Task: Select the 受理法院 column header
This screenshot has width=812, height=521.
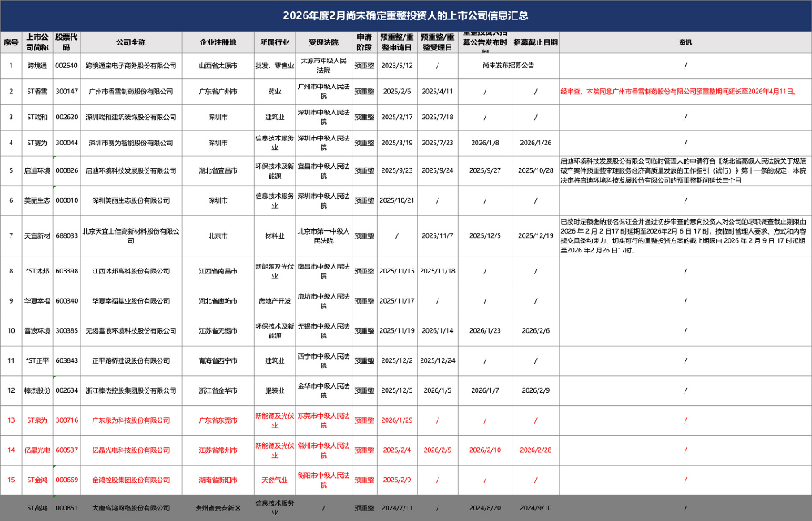Action: (323, 42)
